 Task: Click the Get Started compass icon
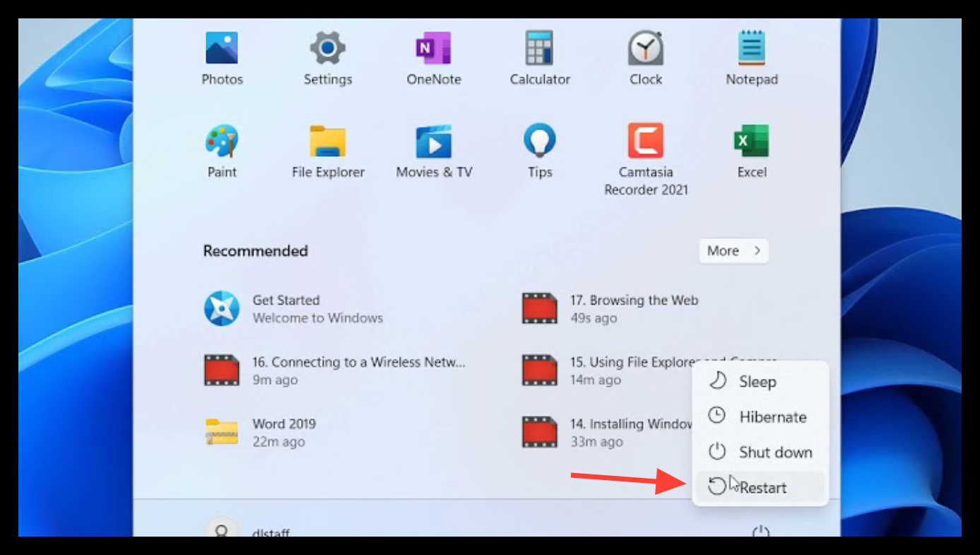coord(222,308)
